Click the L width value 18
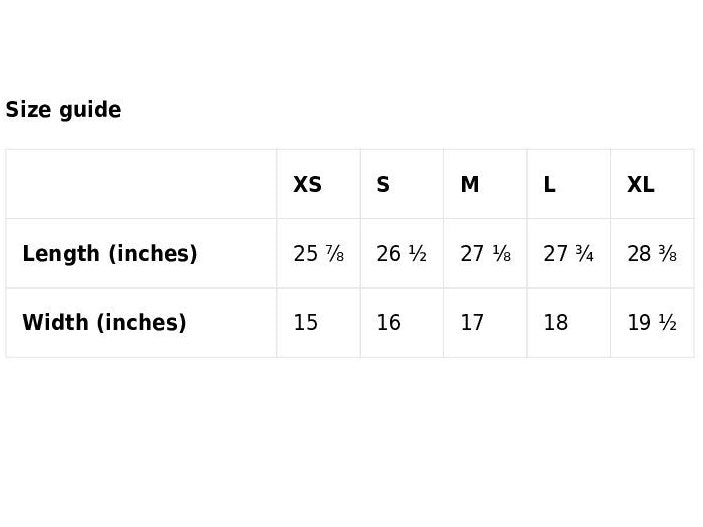This screenshot has height=527, width=703. pos(555,323)
